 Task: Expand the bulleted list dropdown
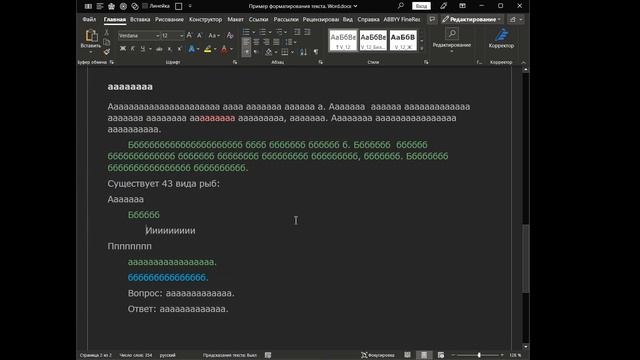tap(253, 32)
